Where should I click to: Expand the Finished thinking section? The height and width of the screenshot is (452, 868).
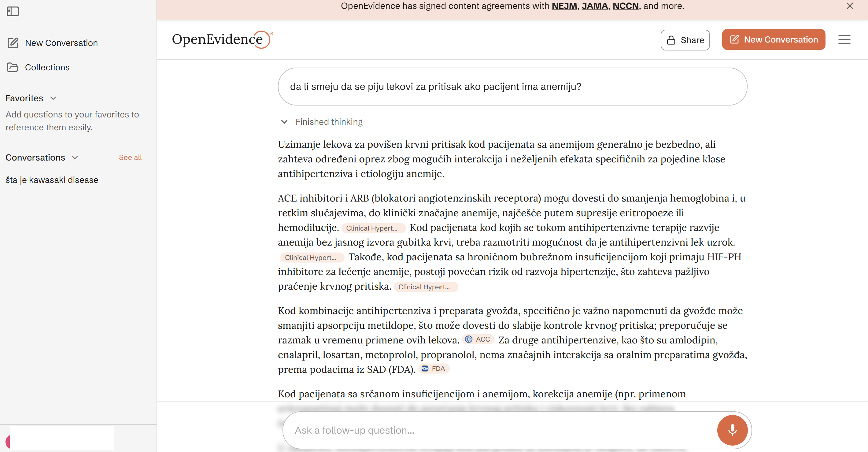point(284,122)
